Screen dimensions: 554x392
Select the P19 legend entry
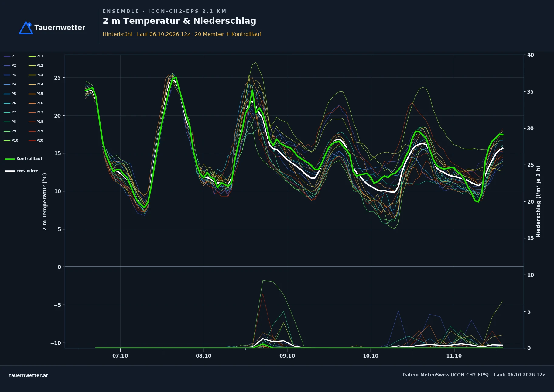pyautogui.click(x=36, y=131)
